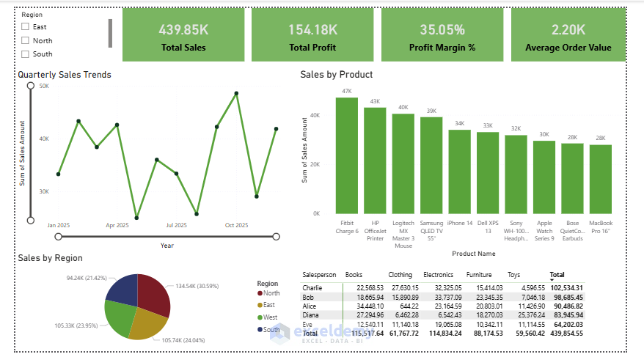Check the South region checkbox
This screenshot has height=357, width=644.
(x=26, y=54)
